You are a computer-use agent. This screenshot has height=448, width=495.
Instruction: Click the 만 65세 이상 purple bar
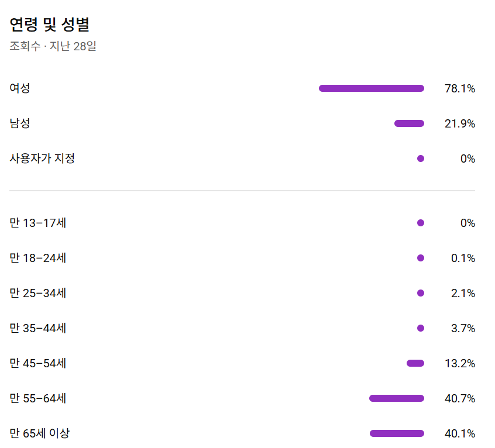click(x=397, y=433)
